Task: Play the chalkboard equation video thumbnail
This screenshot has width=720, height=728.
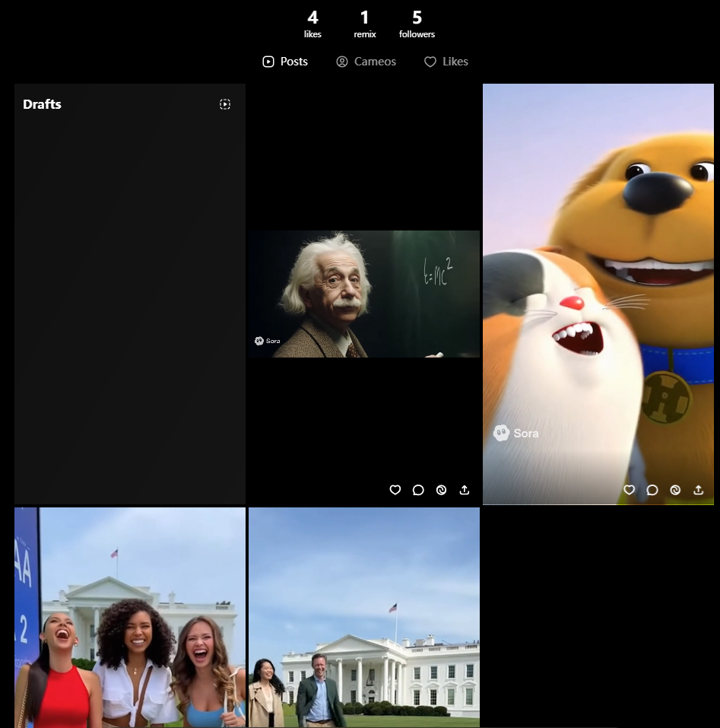Action: coord(364,294)
